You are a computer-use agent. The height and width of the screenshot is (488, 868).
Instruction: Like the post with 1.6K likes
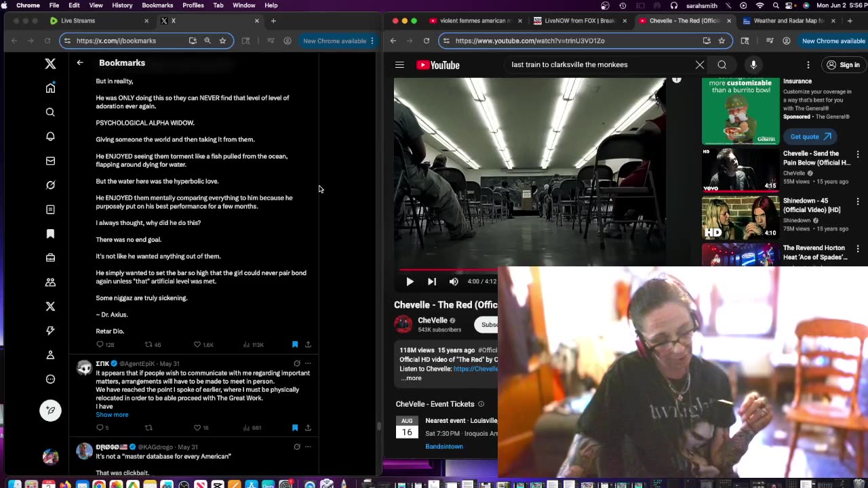[197, 344]
